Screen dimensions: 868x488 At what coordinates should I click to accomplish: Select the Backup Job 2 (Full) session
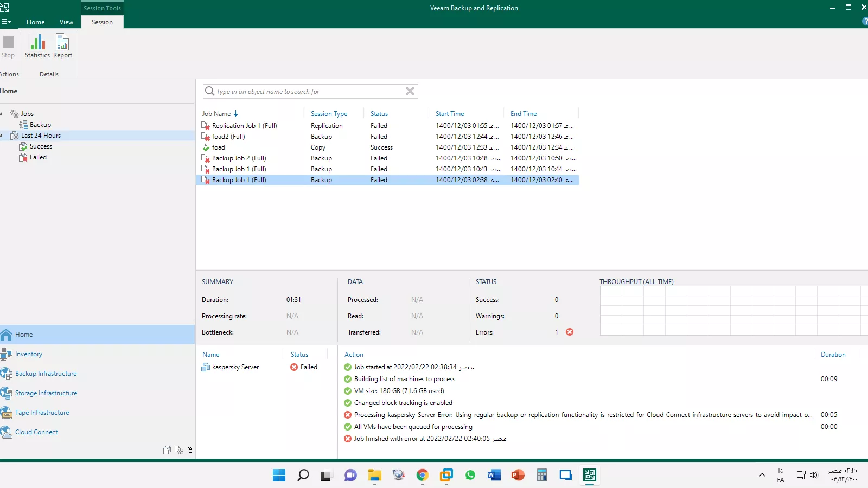[387, 158]
